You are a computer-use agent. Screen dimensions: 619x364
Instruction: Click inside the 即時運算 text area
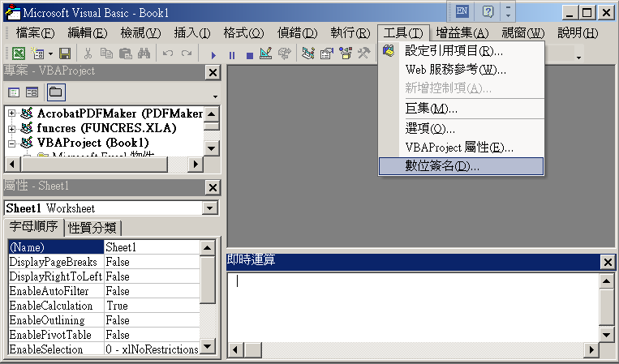tap(413, 307)
